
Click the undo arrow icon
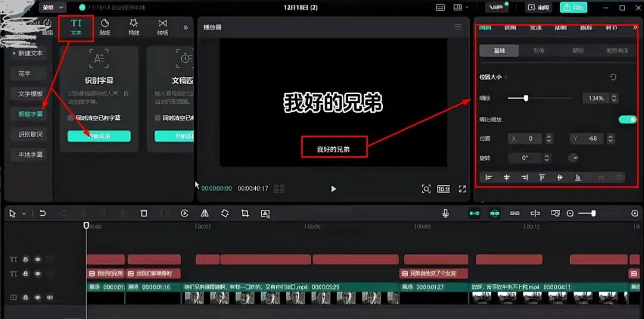(42, 213)
